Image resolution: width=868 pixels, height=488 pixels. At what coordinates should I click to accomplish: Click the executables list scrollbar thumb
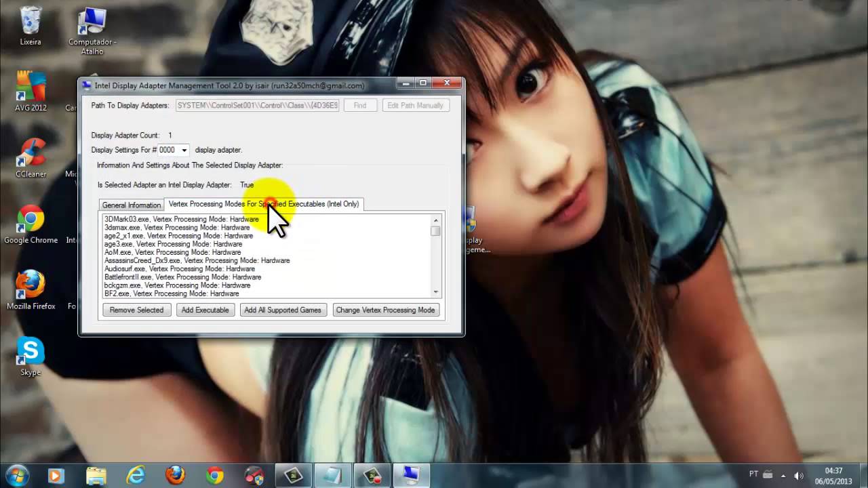pyautogui.click(x=435, y=231)
